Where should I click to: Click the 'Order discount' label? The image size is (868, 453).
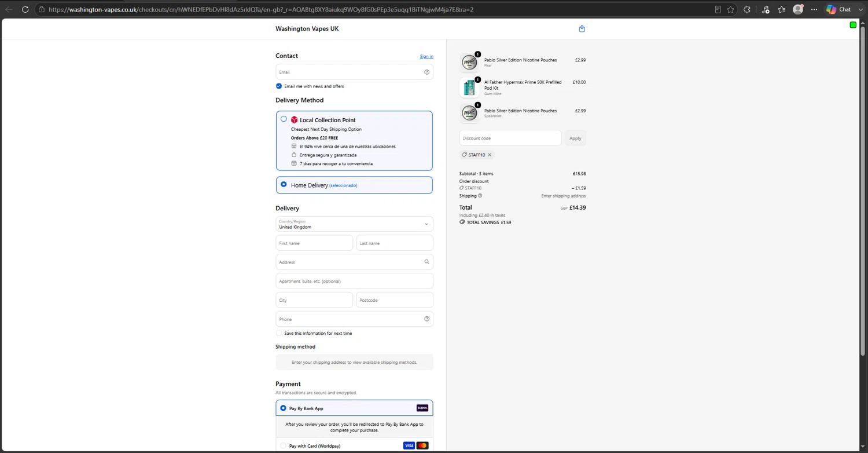click(474, 181)
